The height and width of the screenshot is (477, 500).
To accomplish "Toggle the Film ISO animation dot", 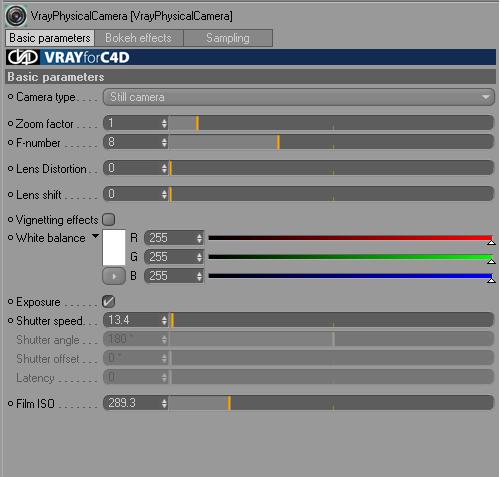I will click(10, 403).
